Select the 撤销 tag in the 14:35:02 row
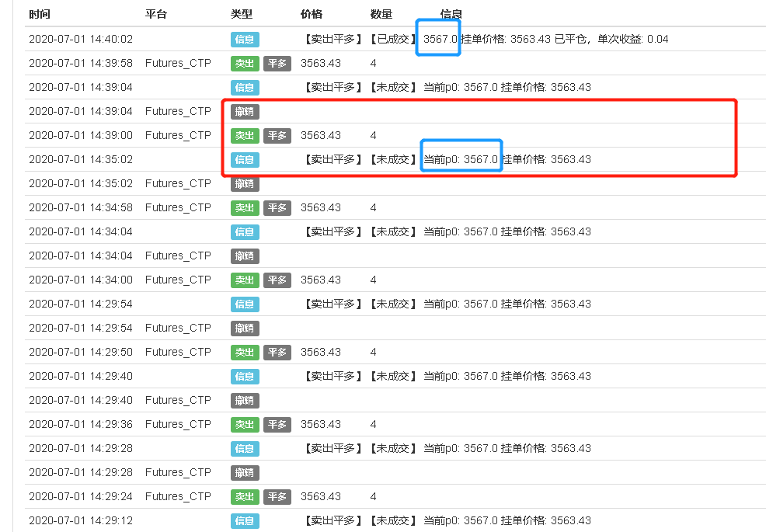The image size is (766, 532). point(244,183)
